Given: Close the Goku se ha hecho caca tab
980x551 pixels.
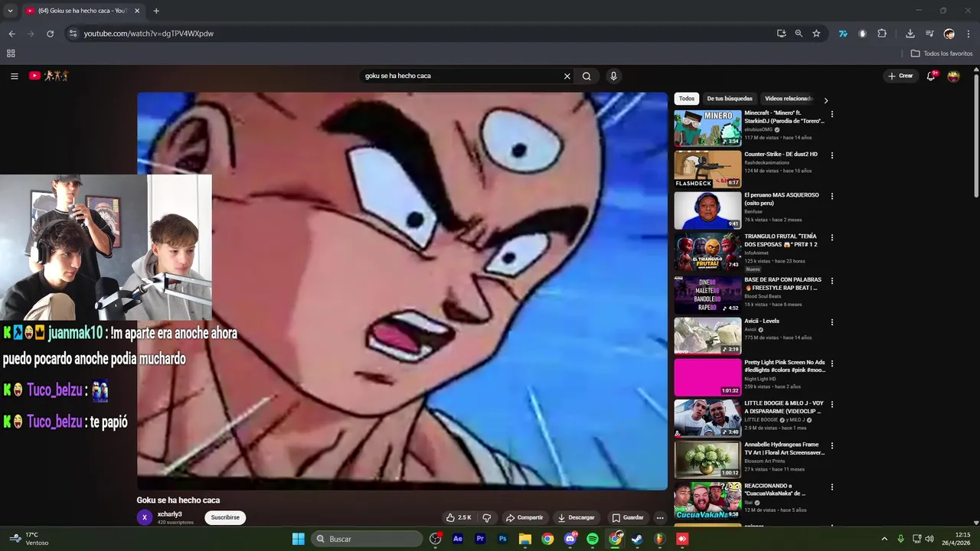Looking at the screenshot, I should tap(137, 11).
